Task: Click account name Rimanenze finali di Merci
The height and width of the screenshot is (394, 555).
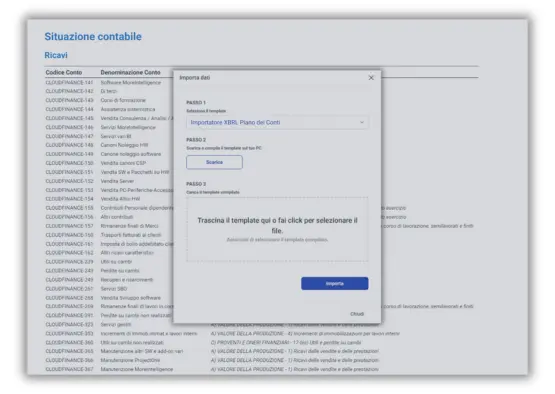Action: click(x=129, y=226)
